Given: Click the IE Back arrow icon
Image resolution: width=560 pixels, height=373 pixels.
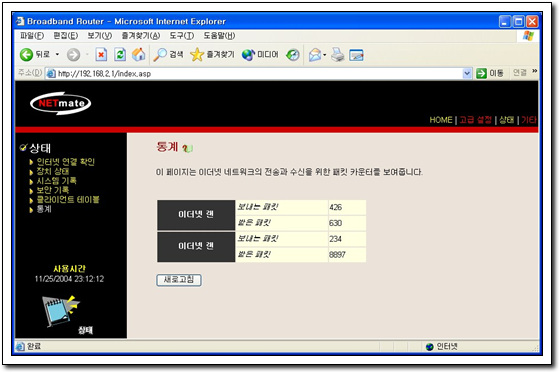Looking at the screenshot, I should coord(26,55).
